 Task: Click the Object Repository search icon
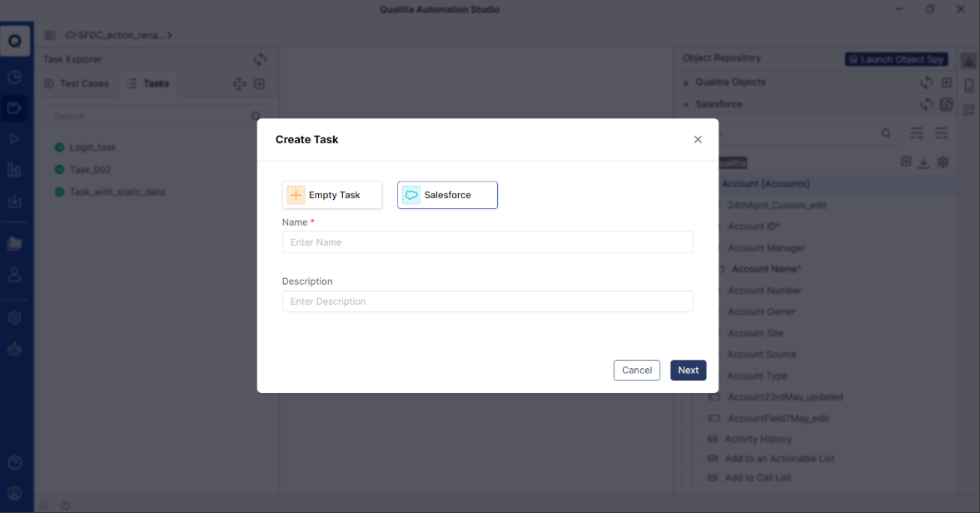(x=886, y=133)
